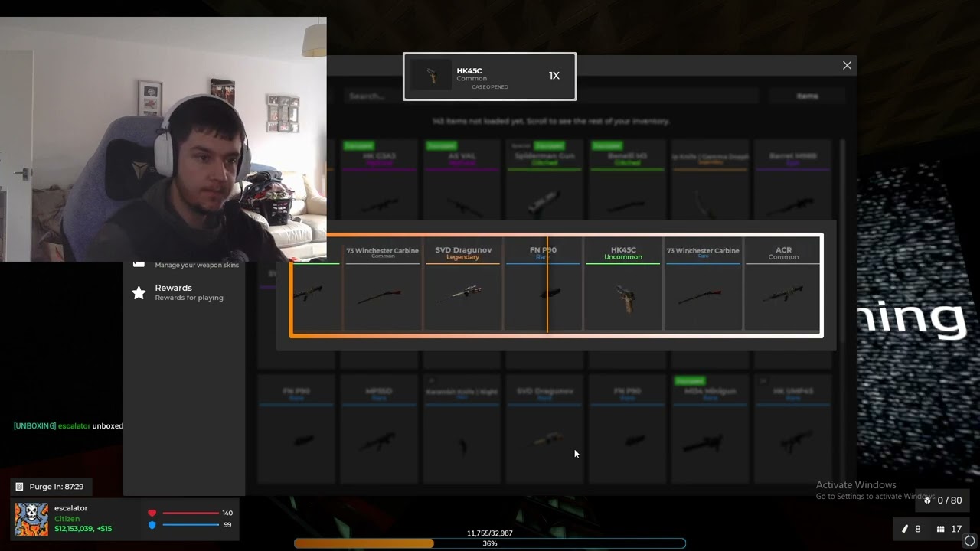This screenshot has height=551, width=980.
Task: Click the 1X quantity text in notification
Action: click(554, 76)
